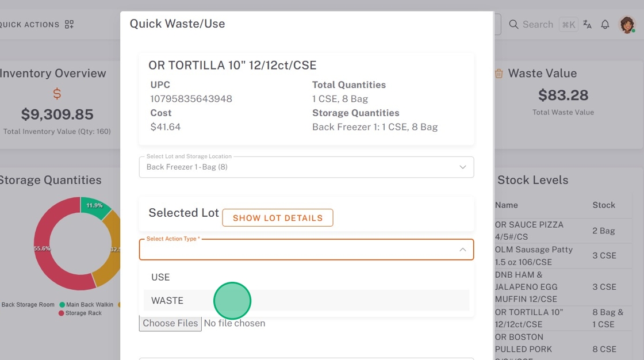Open the notifications bell
The height and width of the screenshot is (360, 644).
pyautogui.click(x=605, y=24)
